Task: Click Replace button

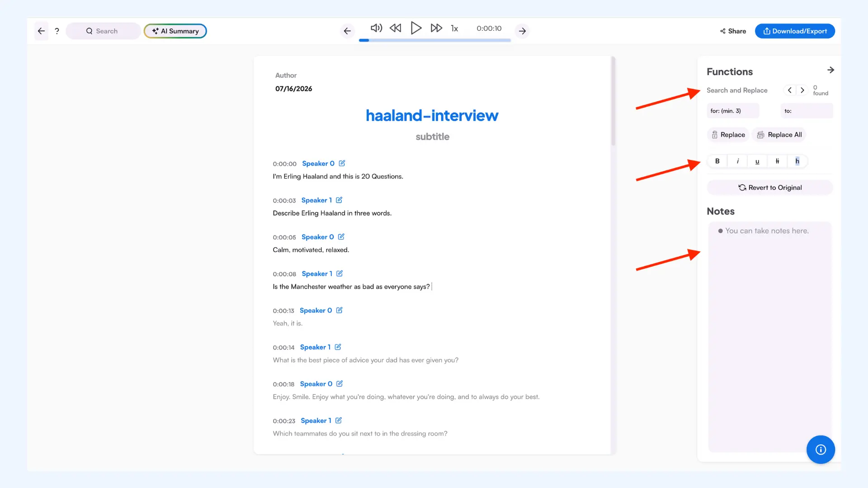Action: (x=728, y=135)
